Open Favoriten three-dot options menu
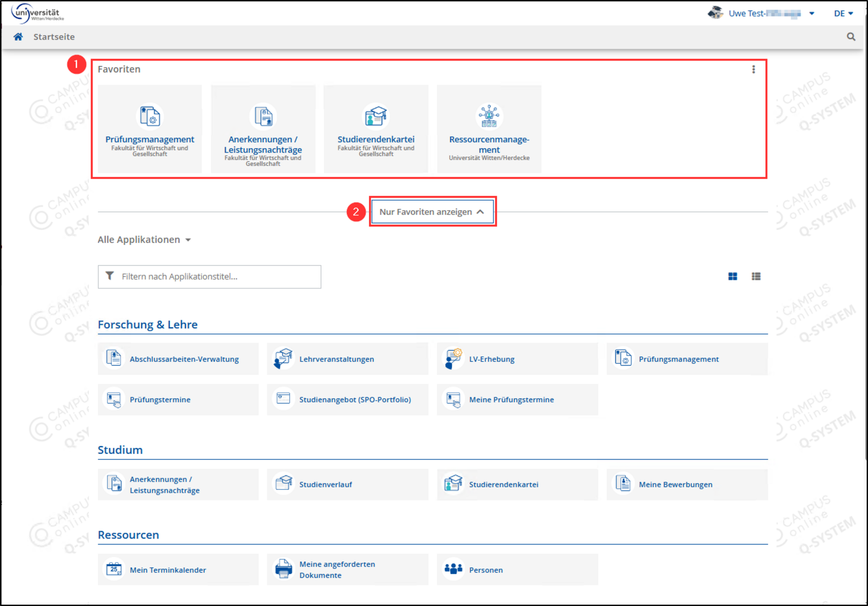 point(753,69)
